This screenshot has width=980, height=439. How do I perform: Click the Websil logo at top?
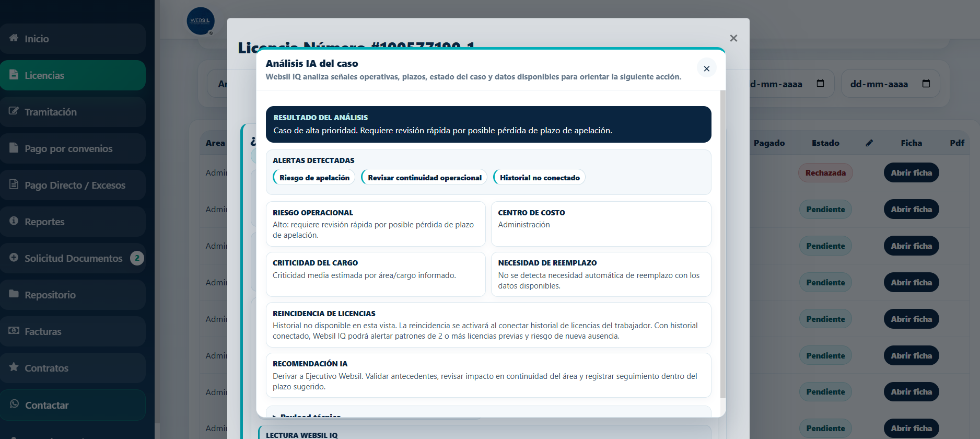coord(201,21)
